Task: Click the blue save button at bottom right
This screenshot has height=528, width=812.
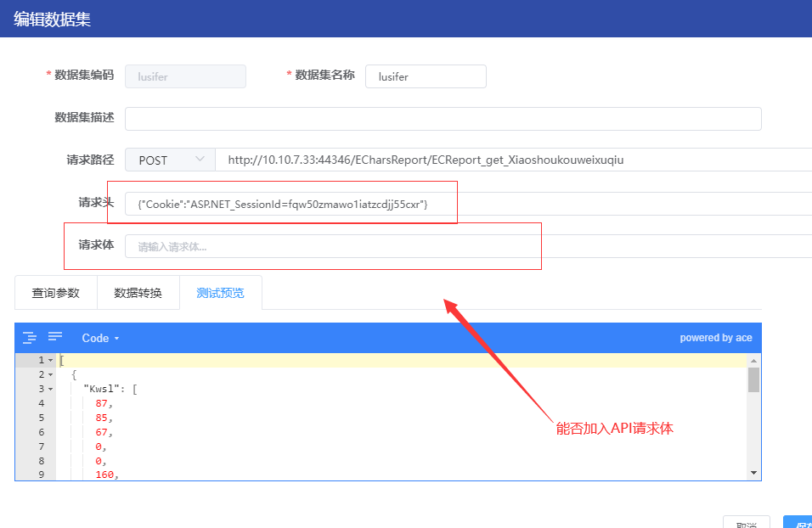Action: pyautogui.click(x=798, y=522)
